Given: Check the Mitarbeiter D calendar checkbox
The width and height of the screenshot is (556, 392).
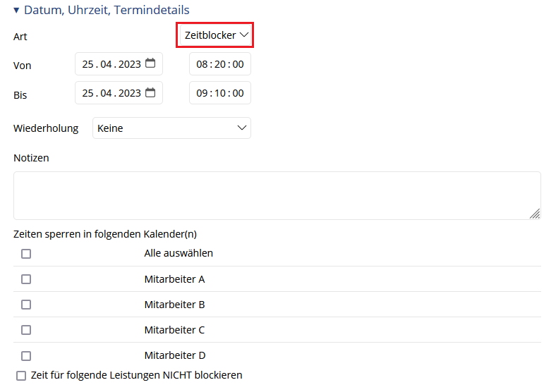Looking at the screenshot, I should coord(26,356).
